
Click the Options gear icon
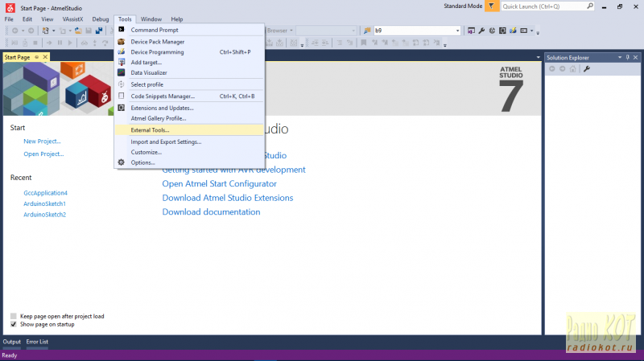click(x=122, y=162)
